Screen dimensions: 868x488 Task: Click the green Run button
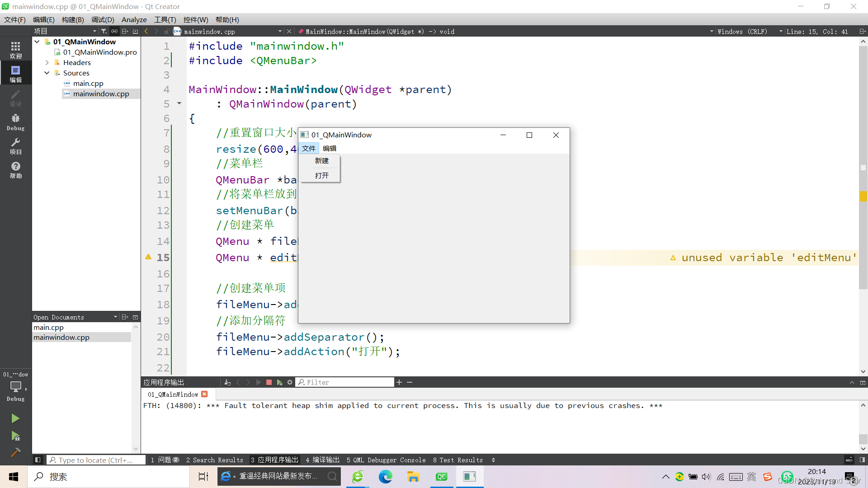(15, 418)
